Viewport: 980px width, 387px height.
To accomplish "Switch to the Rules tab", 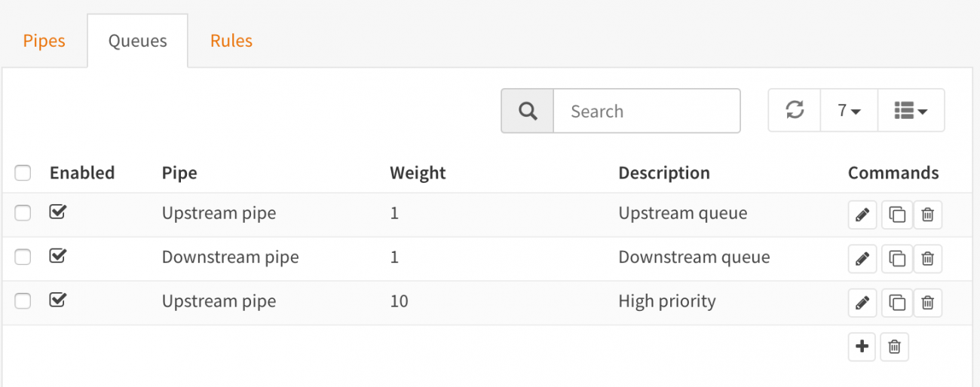I will click(x=231, y=41).
